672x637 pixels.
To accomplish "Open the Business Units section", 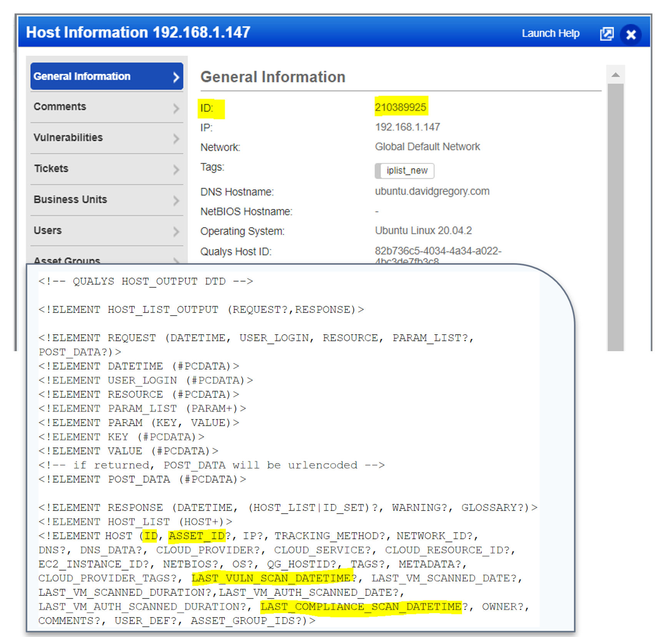I will click(107, 200).
